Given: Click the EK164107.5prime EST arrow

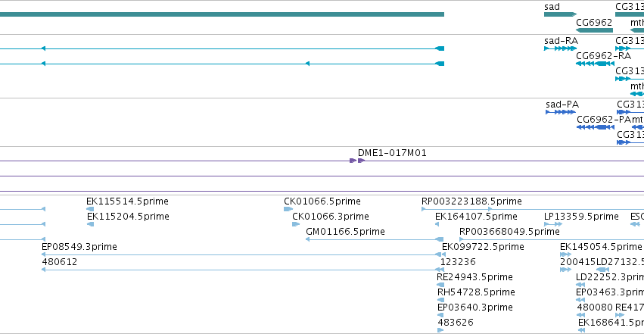Looking at the screenshot, I should pyautogui.click(x=437, y=224).
